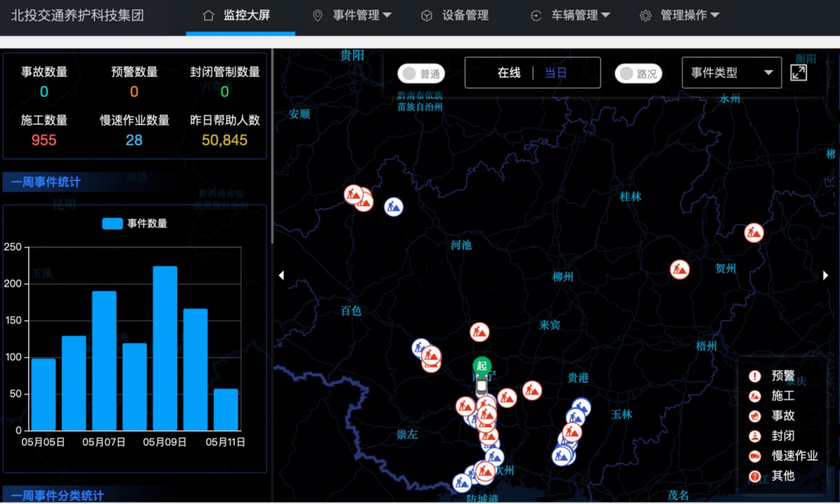The image size is (840, 504).
Task: Click the 封闭 cone legend icon
Action: [x=755, y=436]
